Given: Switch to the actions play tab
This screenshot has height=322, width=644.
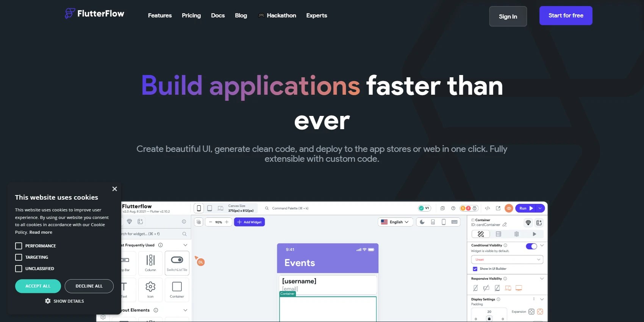Looking at the screenshot, I should [x=535, y=234].
